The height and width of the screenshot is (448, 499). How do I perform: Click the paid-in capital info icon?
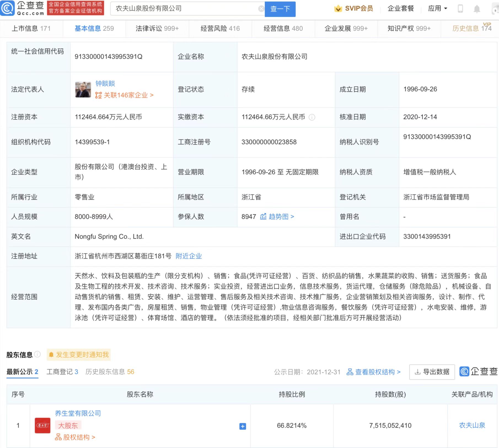click(x=312, y=117)
